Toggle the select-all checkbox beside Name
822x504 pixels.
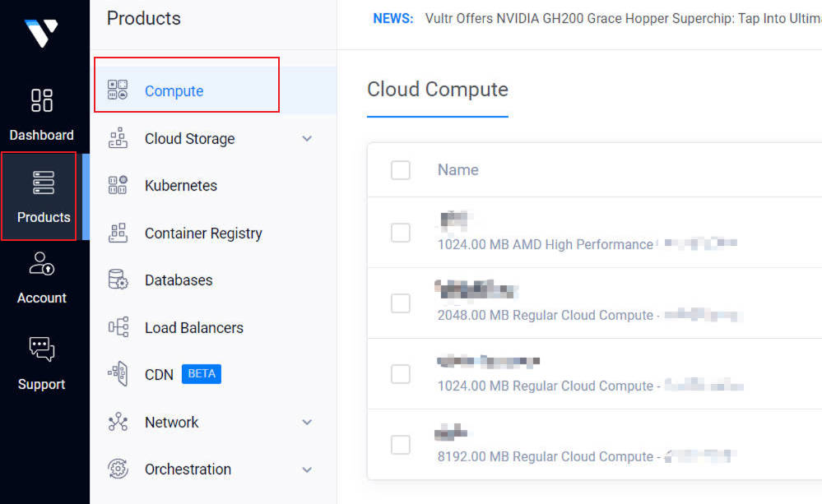401,170
